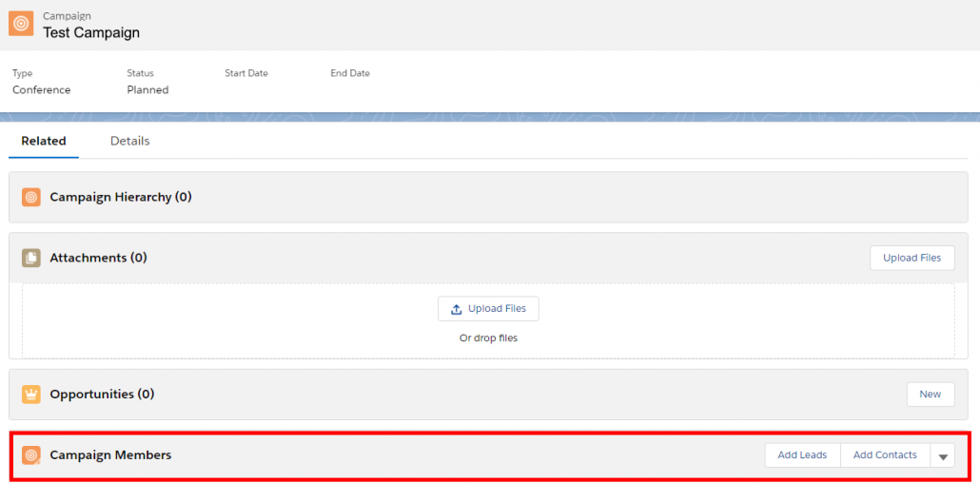Click Upload Files button in Attachments header
The width and height of the screenshot is (980, 502).
911,258
